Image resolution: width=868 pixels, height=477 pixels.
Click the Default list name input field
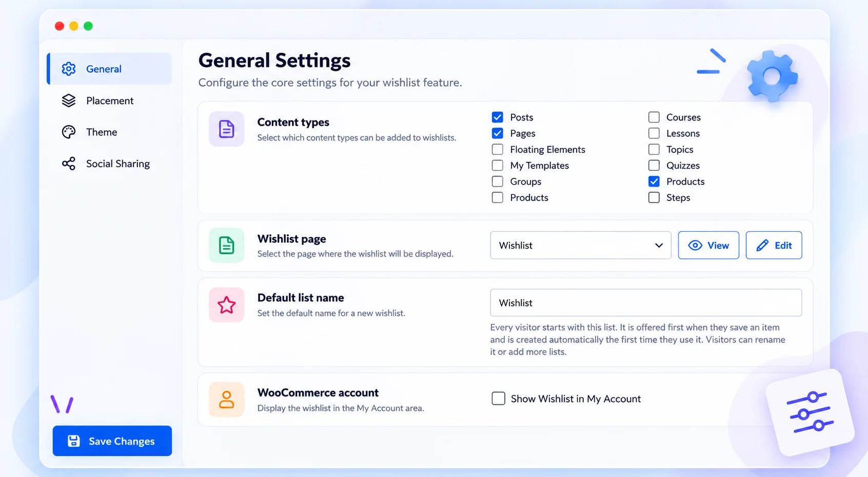tap(646, 303)
